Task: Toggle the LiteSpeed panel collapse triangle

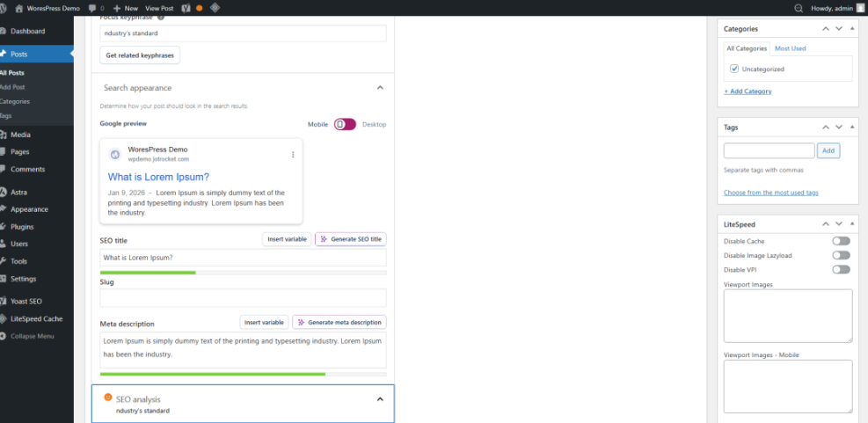Action: coord(852,224)
